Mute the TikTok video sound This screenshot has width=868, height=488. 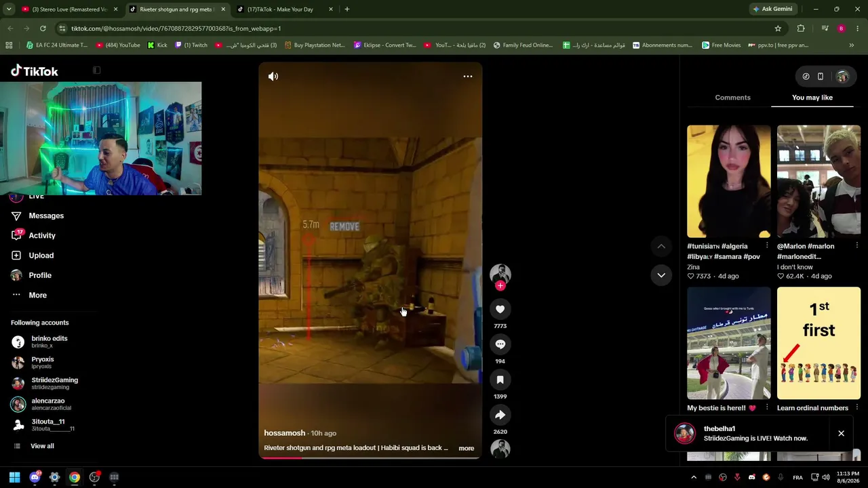(273, 77)
